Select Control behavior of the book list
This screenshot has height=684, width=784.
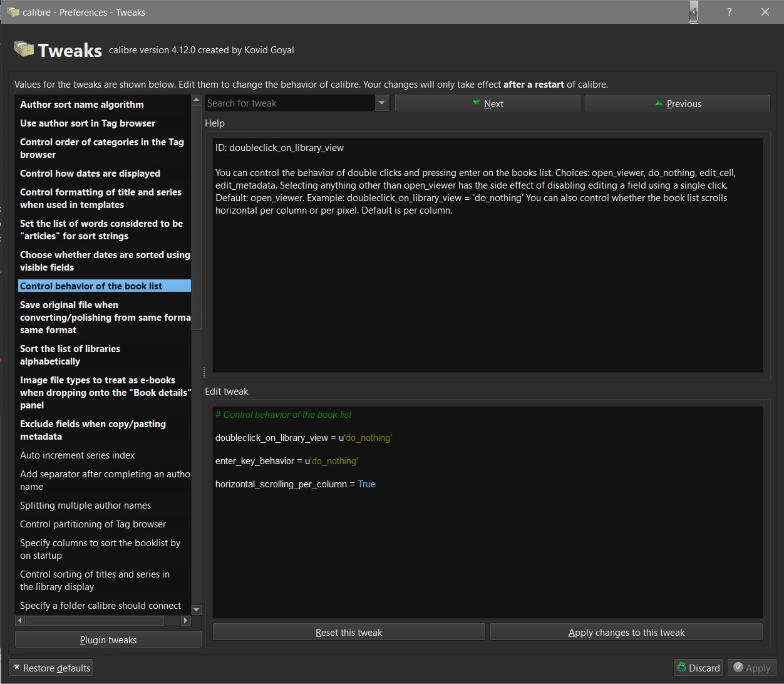tap(104, 286)
